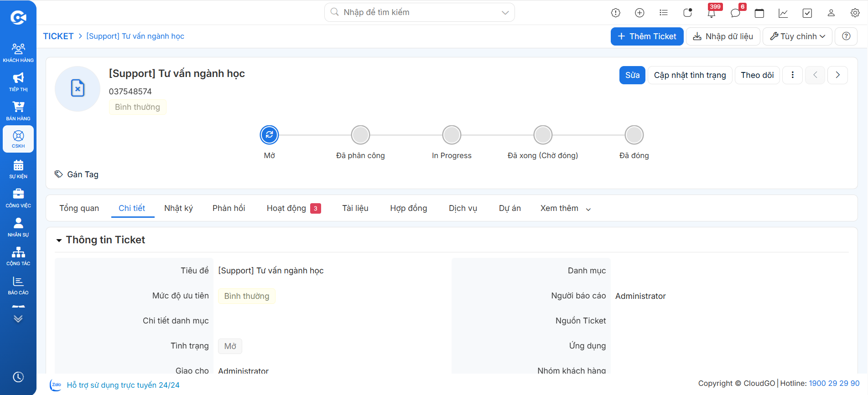Expand the search field dropdown arrow

click(x=505, y=12)
